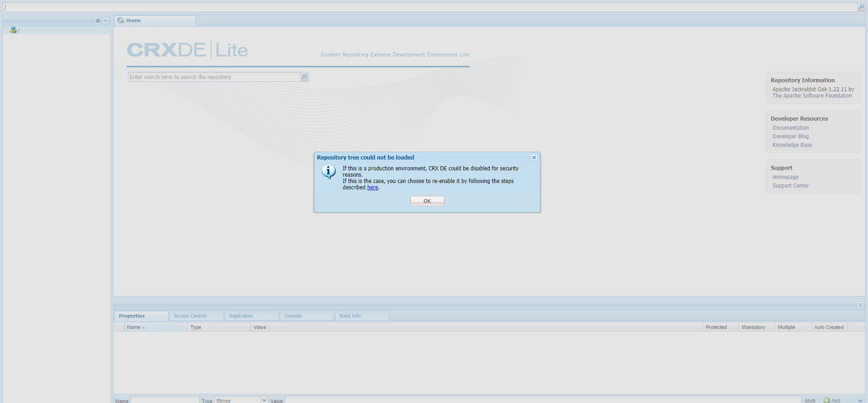Select the Home tab
This screenshot has width=868, height=403.
(155, 21)
